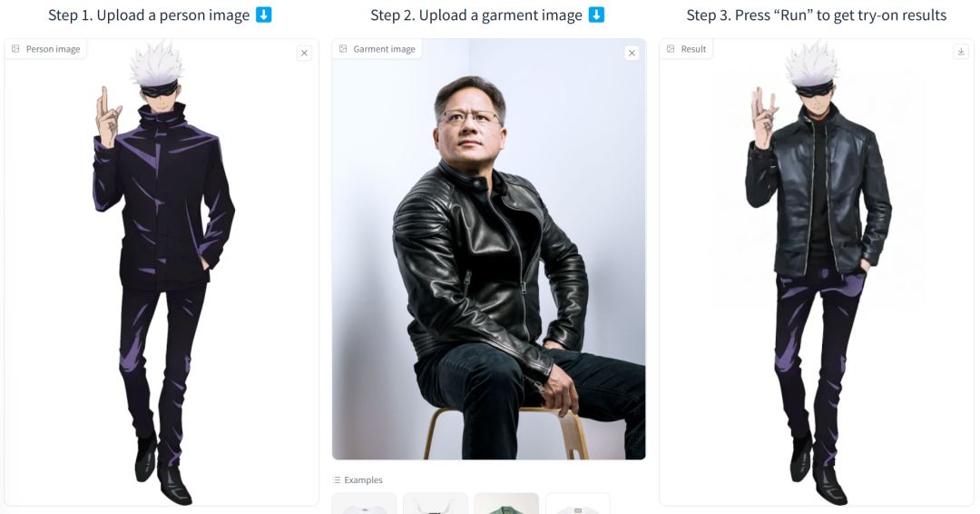Screen dimensions: 980x514
Task: Click the blue down-arrow in Step 1 heading
Action: [x=263, y=15]
